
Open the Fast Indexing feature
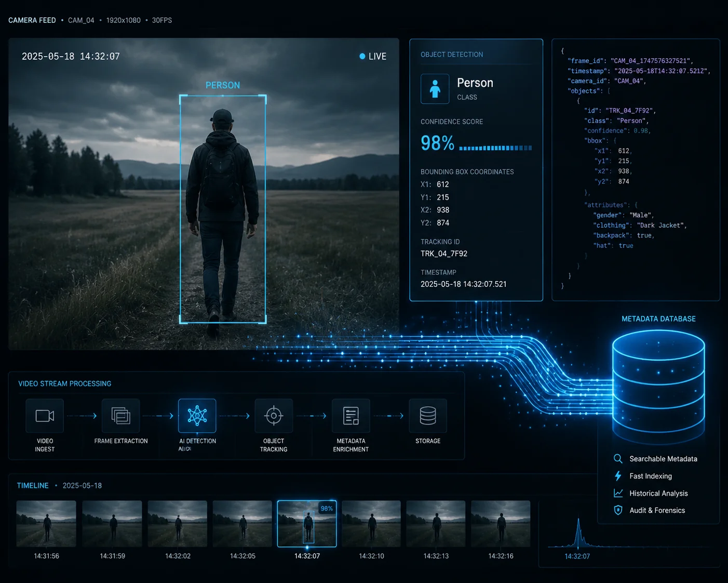tap(651, 476)
